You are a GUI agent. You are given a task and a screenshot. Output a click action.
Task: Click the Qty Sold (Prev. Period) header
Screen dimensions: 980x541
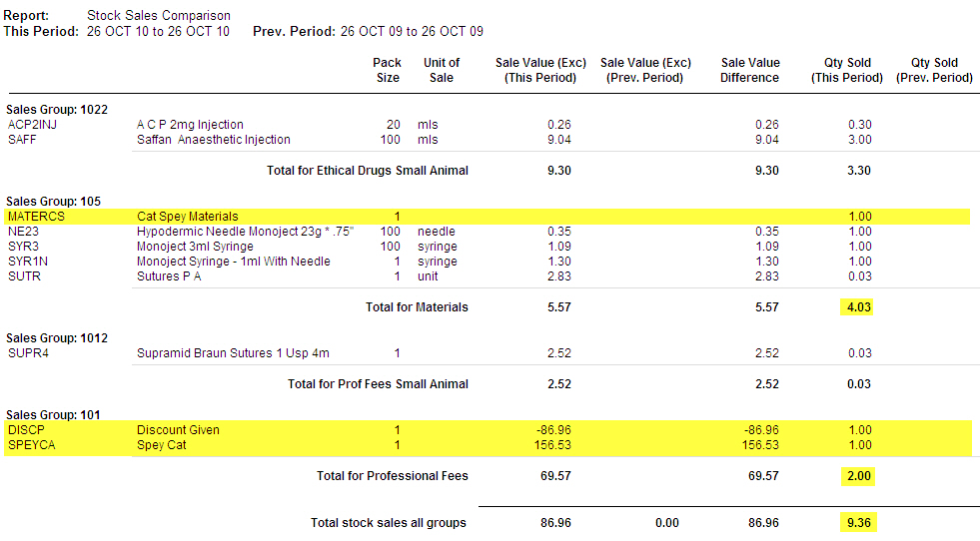pyautogui.click(x=934, y=70)
